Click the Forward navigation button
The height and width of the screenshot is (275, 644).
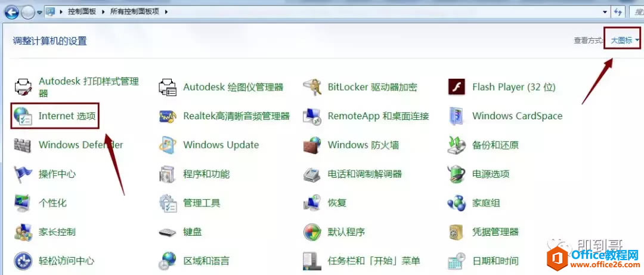tap(29, 13)
